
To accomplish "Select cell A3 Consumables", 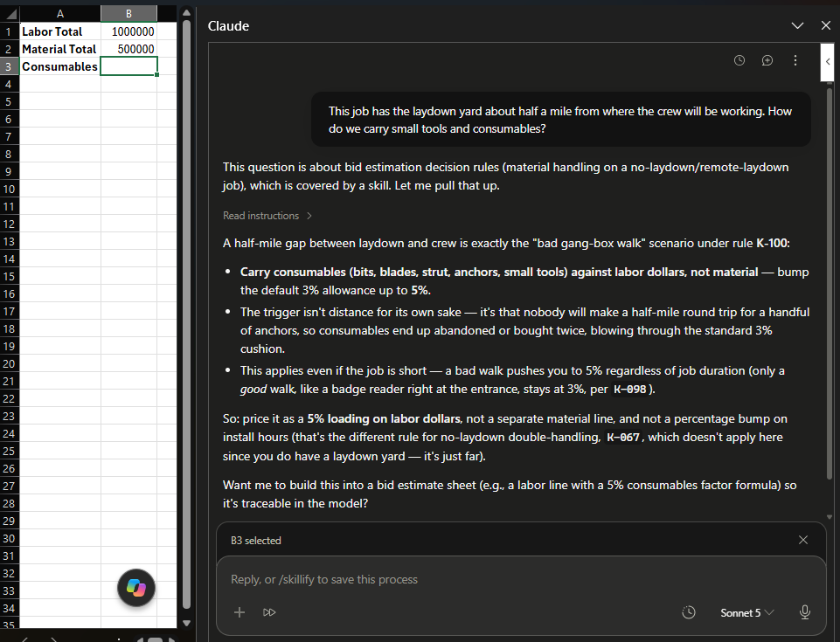I will pyautogui.click(x=60, y=66).
